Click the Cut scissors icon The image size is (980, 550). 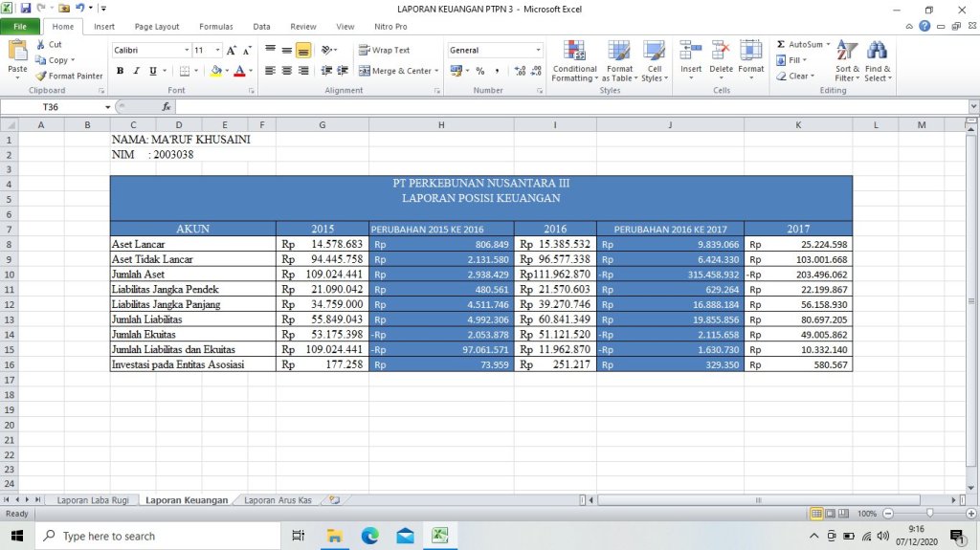point(41,45)
